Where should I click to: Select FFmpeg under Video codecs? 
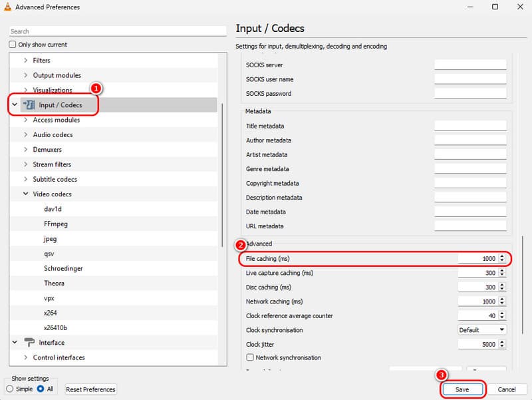tap(56, 224)
